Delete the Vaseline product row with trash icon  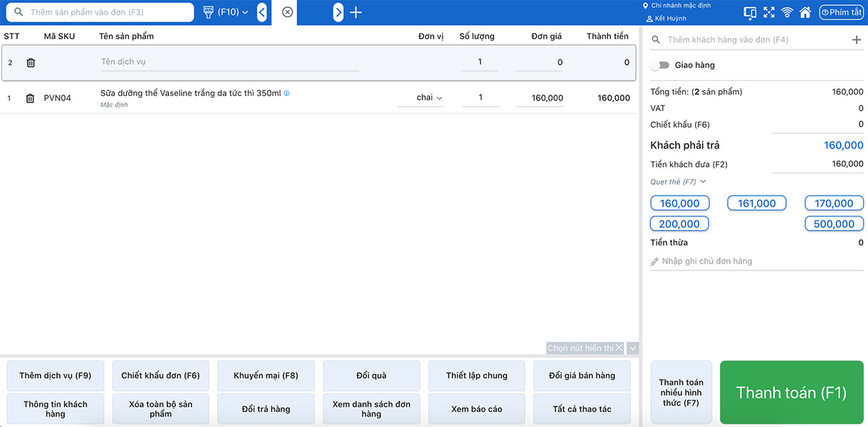tap(30, 98)
